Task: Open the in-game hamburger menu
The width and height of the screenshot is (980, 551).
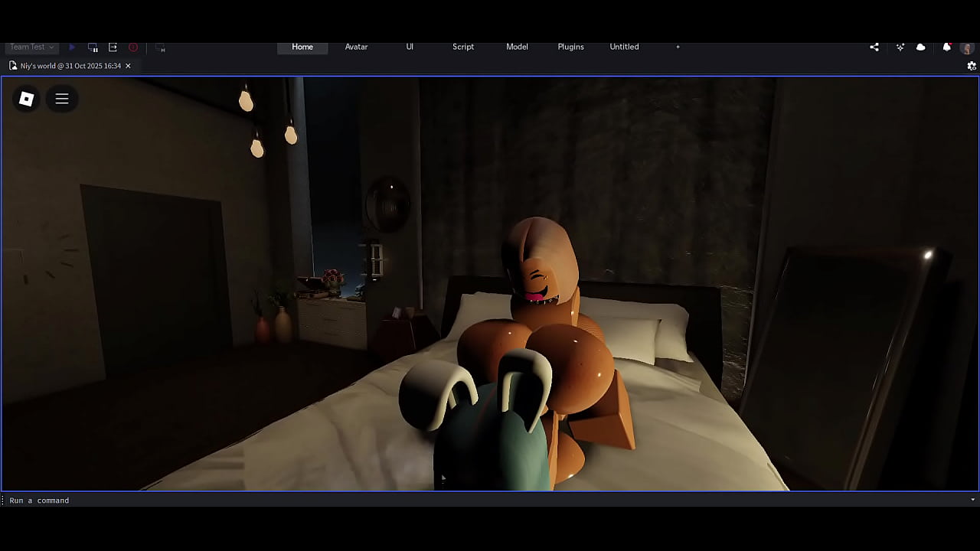Action: [62, 99]
